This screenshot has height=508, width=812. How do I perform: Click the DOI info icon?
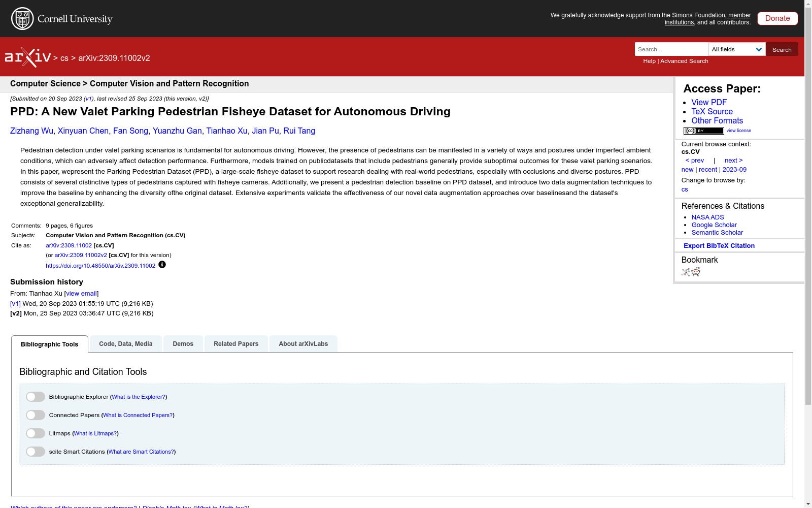[x=162, y=265]
